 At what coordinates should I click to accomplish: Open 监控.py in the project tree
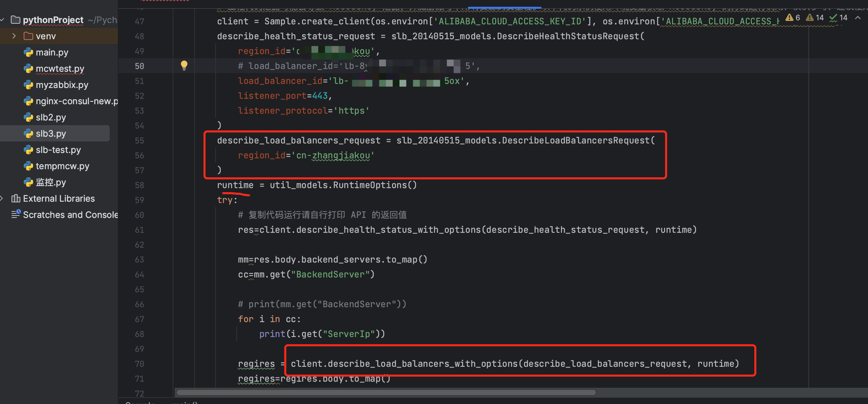51,182
